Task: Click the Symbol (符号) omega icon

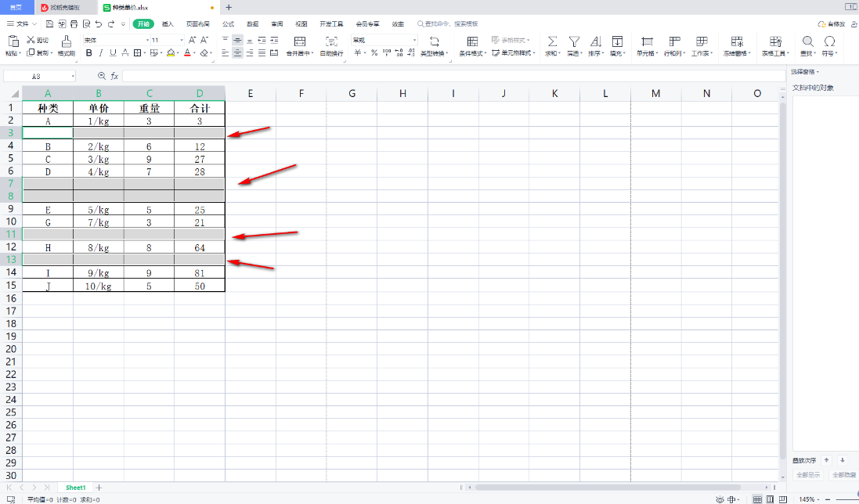Action: 829,41
